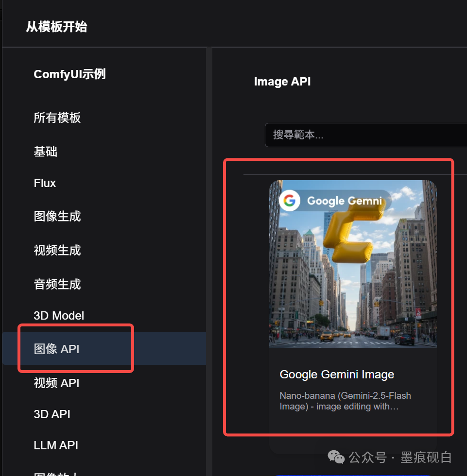
Task: Open the LLM API category
Action: (x=56, y=445)
